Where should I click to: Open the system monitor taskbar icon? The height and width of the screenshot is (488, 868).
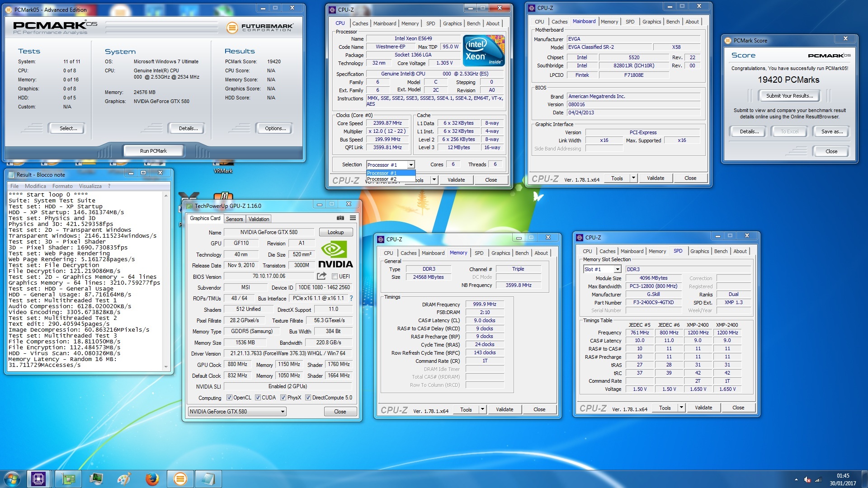[x=96, y=479]
